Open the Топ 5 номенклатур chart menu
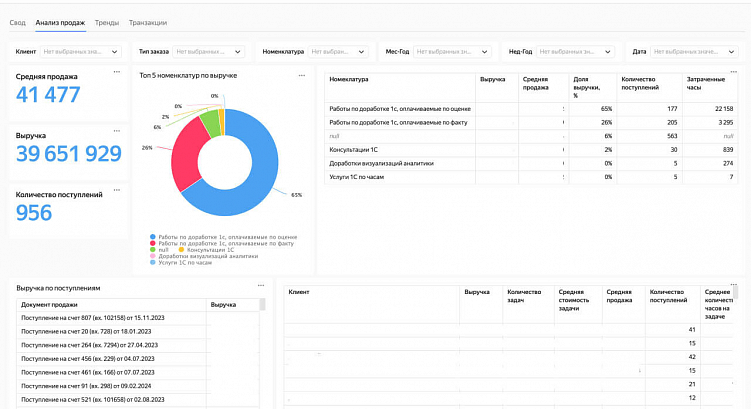 tap(302, 75)
